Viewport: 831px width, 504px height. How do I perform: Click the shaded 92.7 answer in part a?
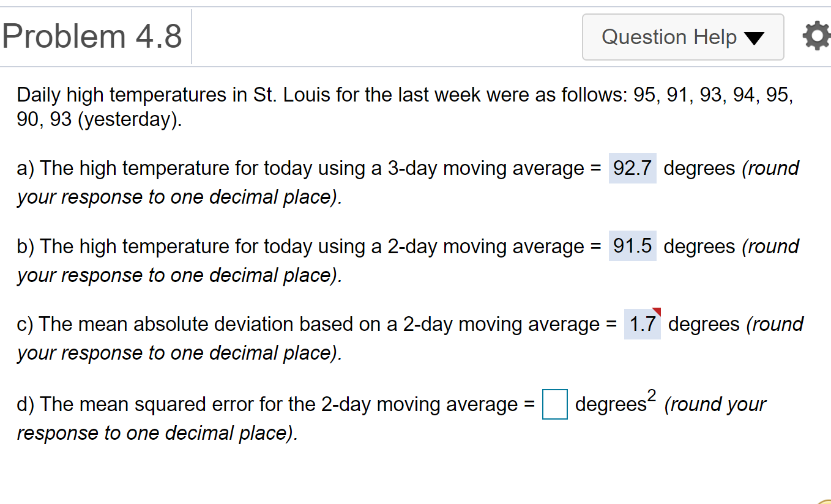(x=632, y=168)
